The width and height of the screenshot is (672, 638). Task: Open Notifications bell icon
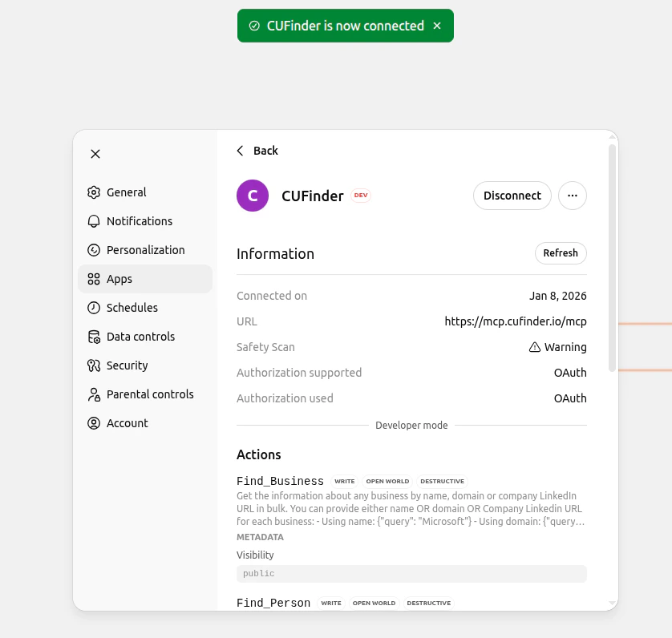[x=94, y=221]
